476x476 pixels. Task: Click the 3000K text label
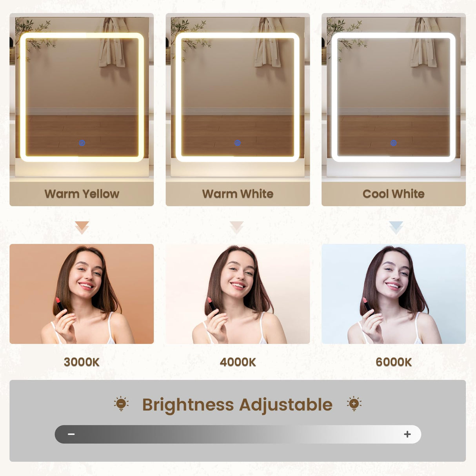[82, 362]
